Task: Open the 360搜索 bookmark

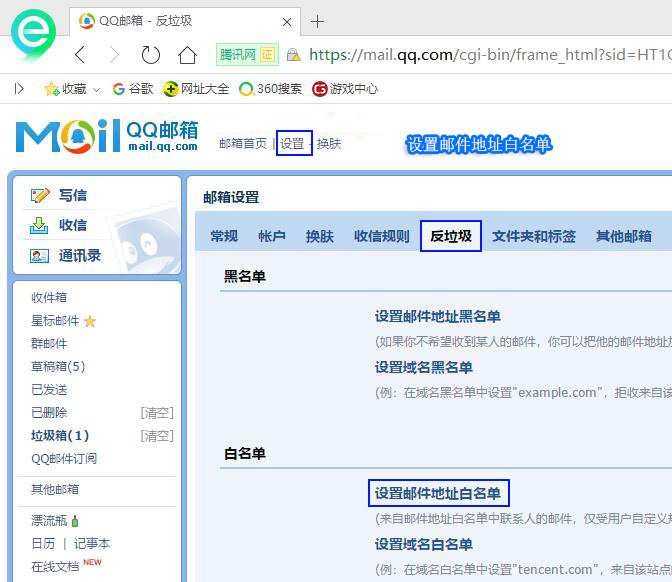Action: click(270, 89)
